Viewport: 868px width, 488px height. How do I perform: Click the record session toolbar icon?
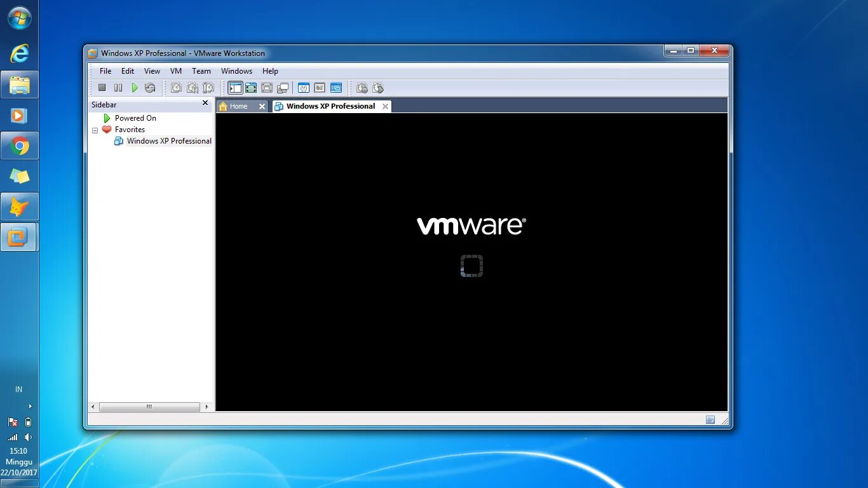(x=362, y=88)
